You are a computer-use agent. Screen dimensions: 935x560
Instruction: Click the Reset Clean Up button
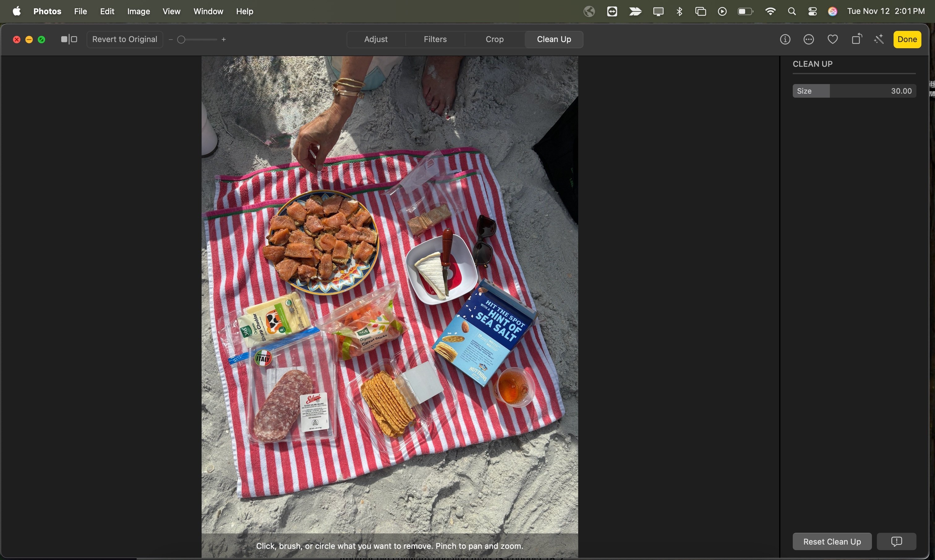pos(832,541)
